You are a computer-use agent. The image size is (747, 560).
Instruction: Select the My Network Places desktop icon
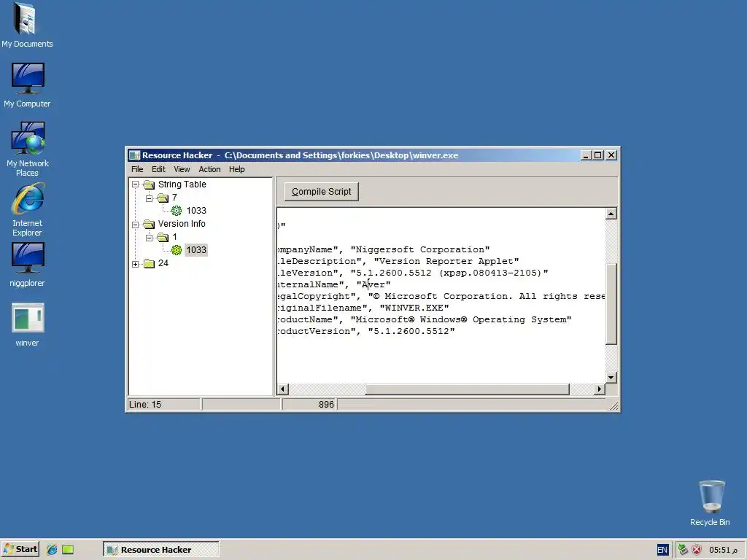[x=27, y=149]
